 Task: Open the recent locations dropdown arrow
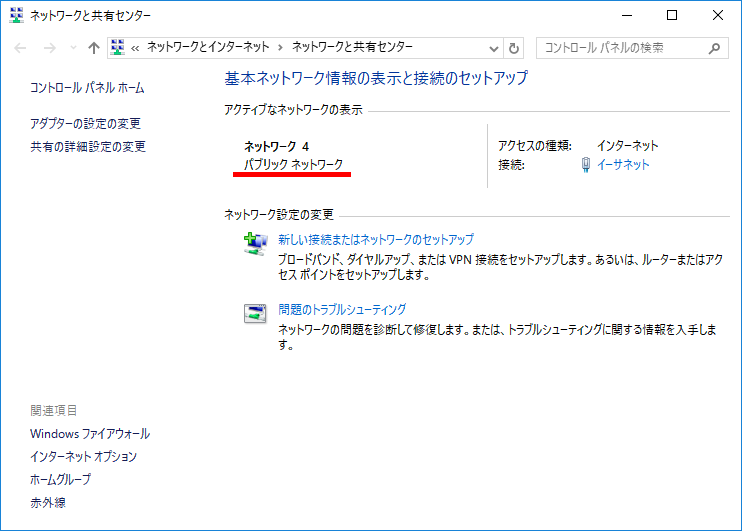pos(73,47)
